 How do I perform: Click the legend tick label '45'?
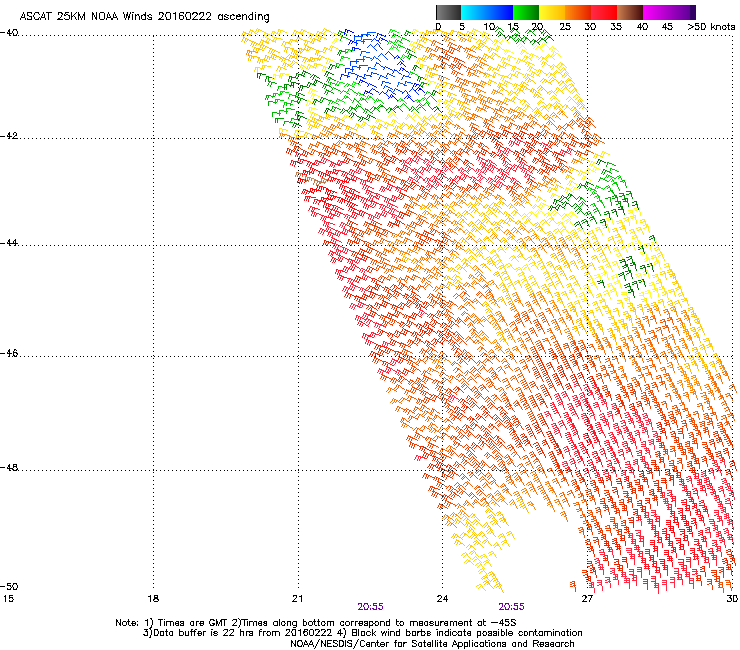[x=667, y=27]
